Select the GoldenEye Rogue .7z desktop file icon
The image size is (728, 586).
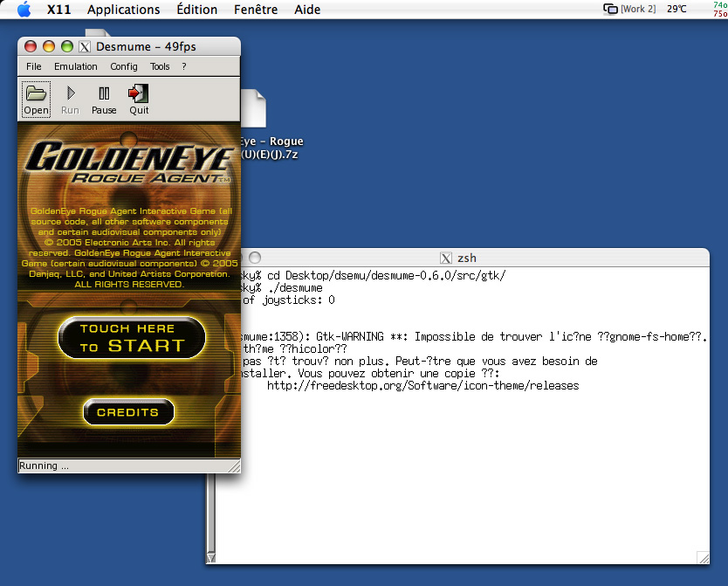(x=253, y=108)
